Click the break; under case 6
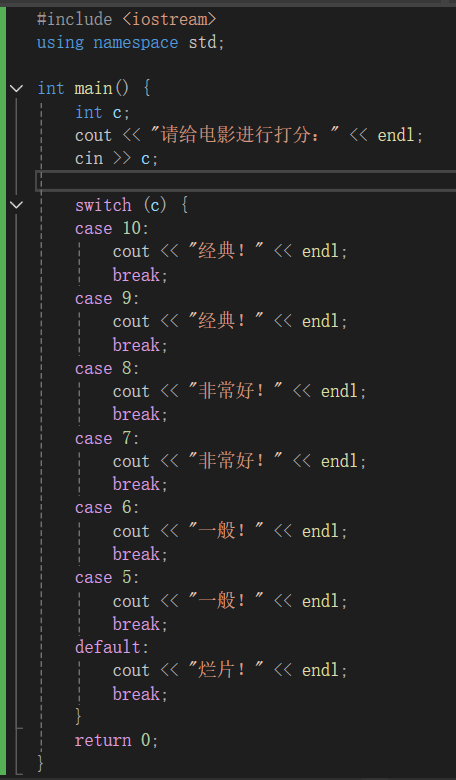The image size is (456, 780). pos(140,554)
